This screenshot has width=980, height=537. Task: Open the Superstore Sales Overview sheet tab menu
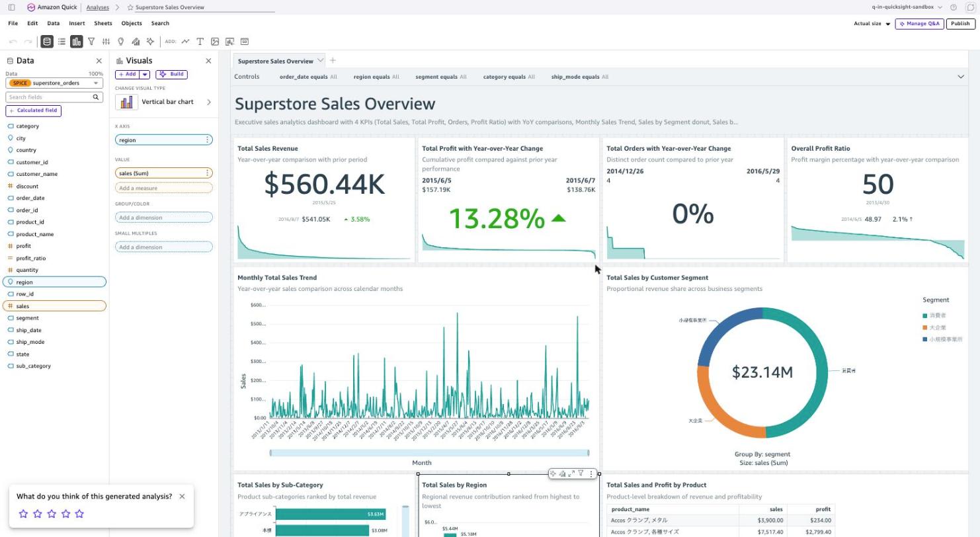(x=321, y=61)
